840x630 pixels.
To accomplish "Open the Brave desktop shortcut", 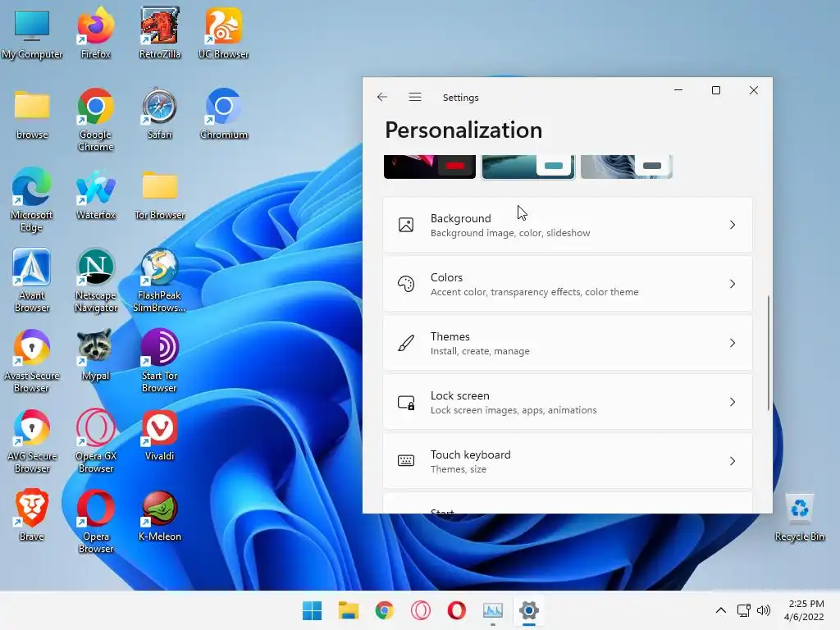I will (32, 515).
